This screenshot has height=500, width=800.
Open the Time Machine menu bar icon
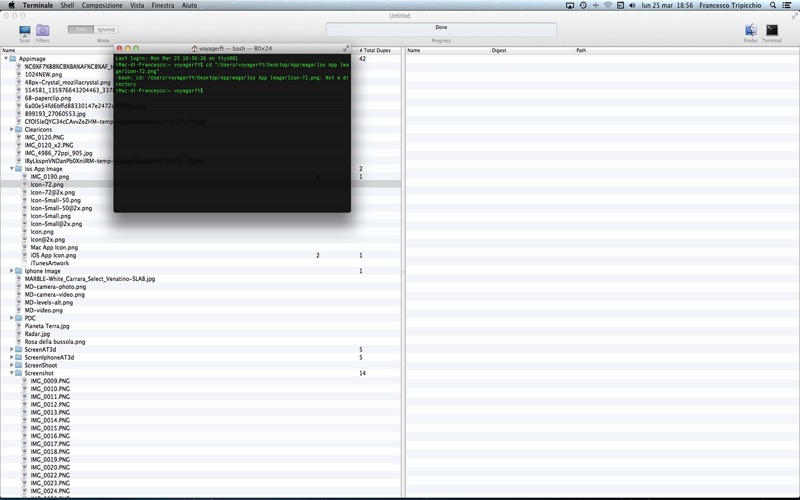pos(583,5)
